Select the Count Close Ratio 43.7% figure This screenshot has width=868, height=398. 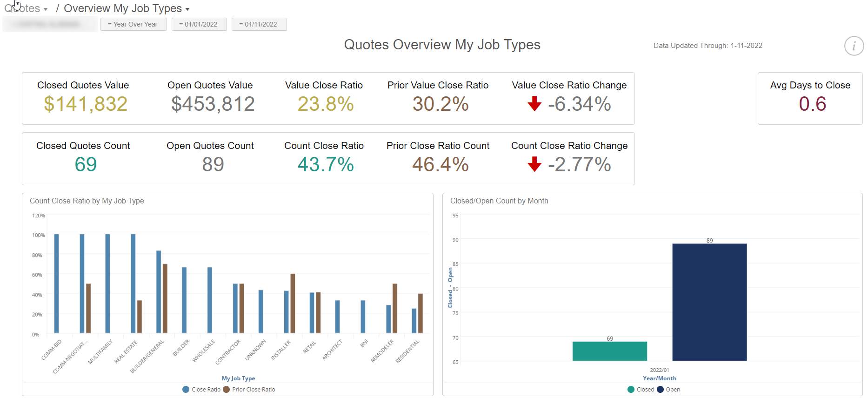pos(326,164)
